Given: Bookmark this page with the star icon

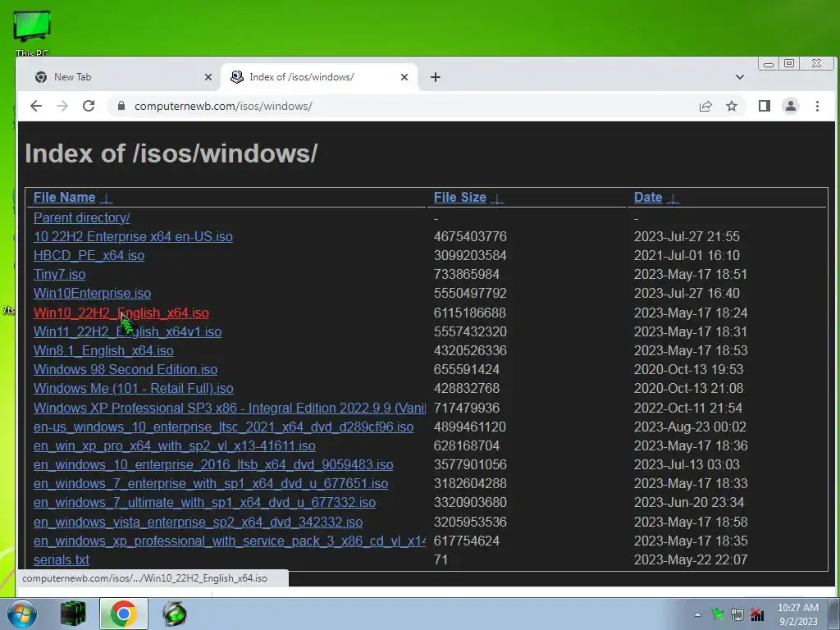Looking at the screenshot, I should 732,106.
